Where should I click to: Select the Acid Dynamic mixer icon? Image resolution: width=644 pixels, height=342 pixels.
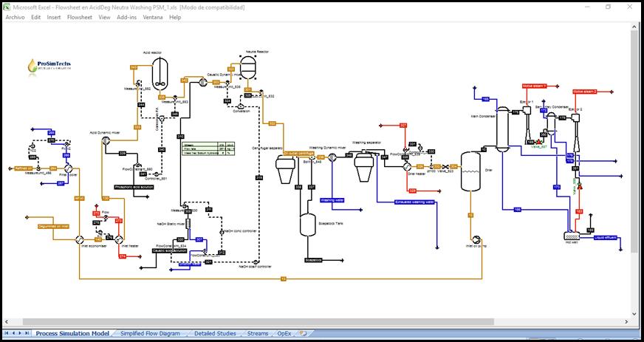click(x=106, y=140)
